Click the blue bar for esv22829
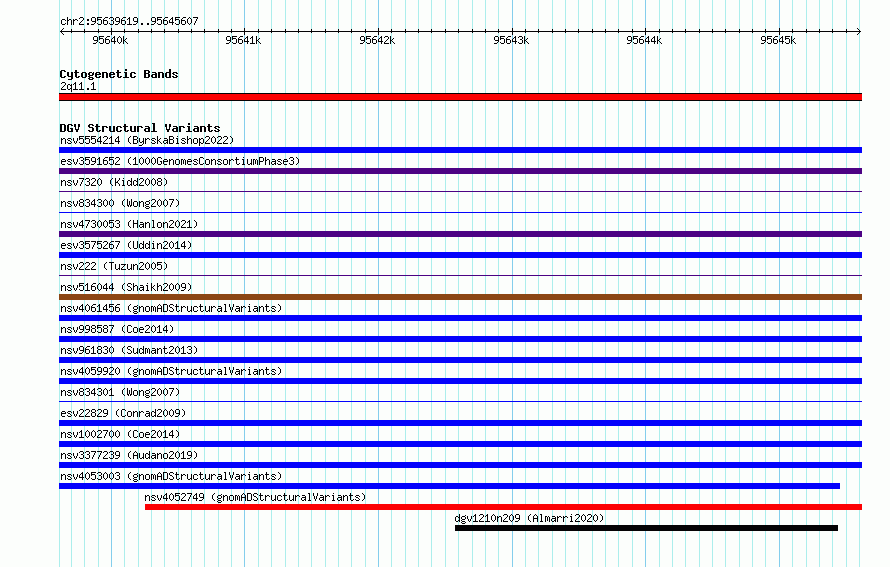This screenshot has height=567, width=890. click(x=460, y=423)
